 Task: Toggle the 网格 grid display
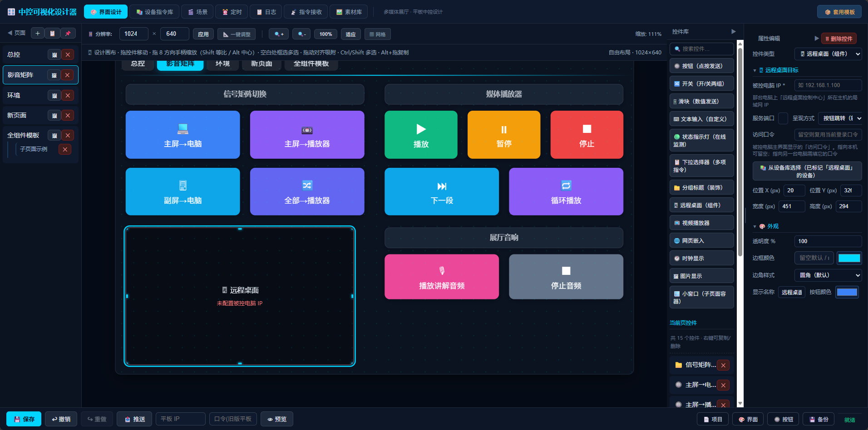(378, 34)
